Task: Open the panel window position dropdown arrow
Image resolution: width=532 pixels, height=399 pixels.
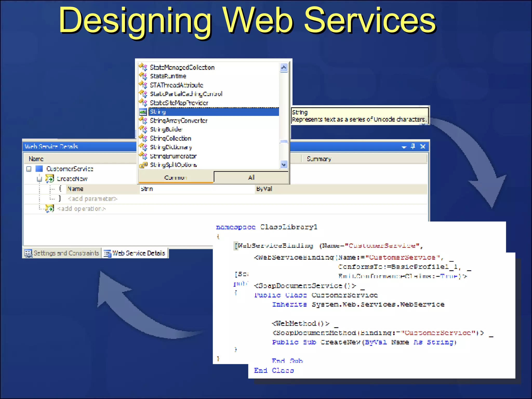Action: 404,147
